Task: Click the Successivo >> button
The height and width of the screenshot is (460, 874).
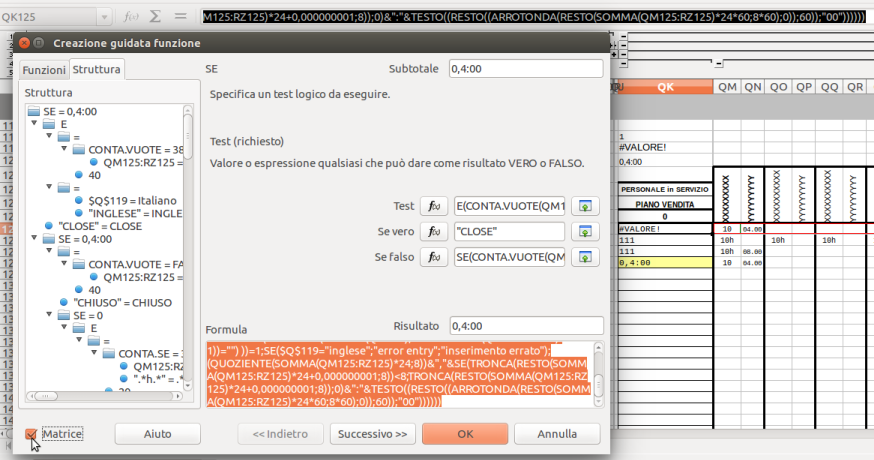Action: [x=372, y=434]
